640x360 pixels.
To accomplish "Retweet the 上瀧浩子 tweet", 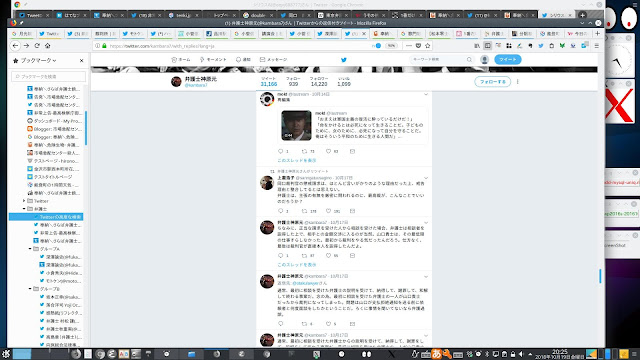I will (304, 211).
